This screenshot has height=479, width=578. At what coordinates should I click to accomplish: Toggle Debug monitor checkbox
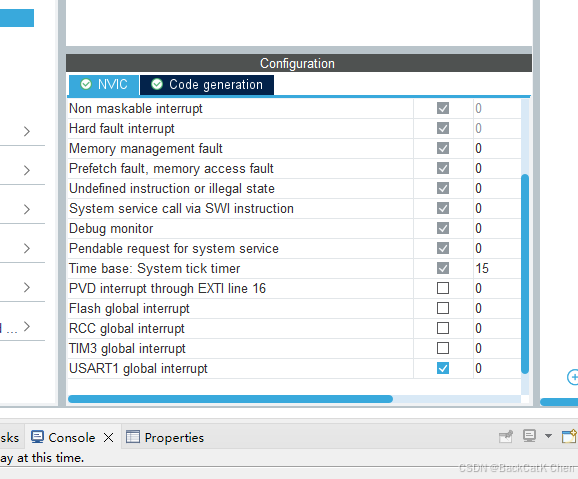tap(443, 228)
